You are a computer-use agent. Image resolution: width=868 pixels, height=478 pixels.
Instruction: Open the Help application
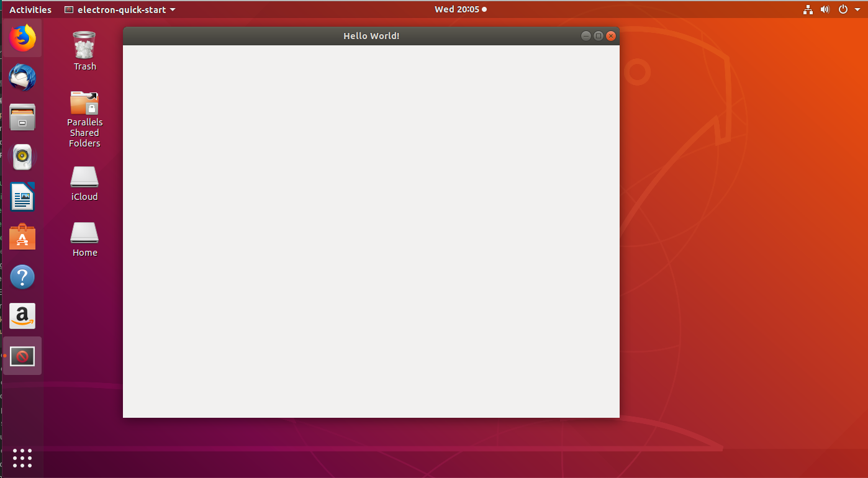[22, 276]
